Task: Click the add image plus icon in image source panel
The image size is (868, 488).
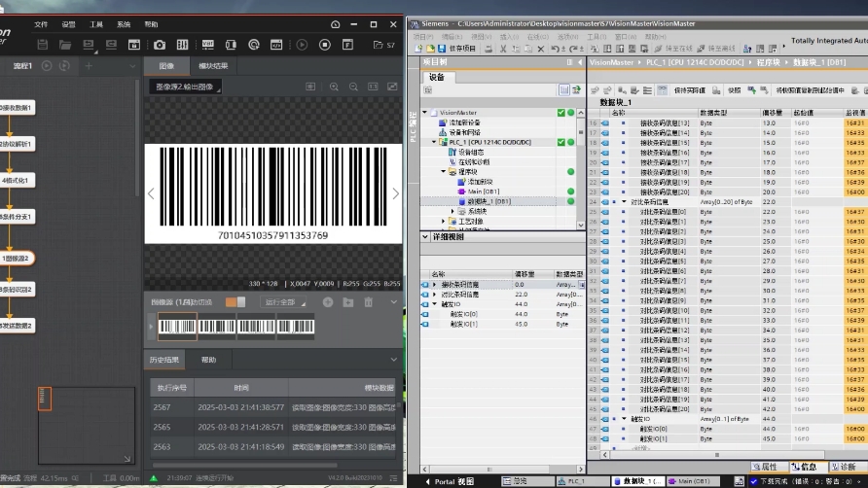Action: 328,302
